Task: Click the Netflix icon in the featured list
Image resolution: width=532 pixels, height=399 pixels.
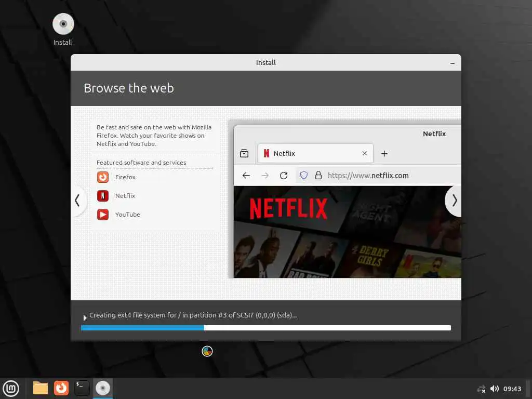Action: click(103, 196)
